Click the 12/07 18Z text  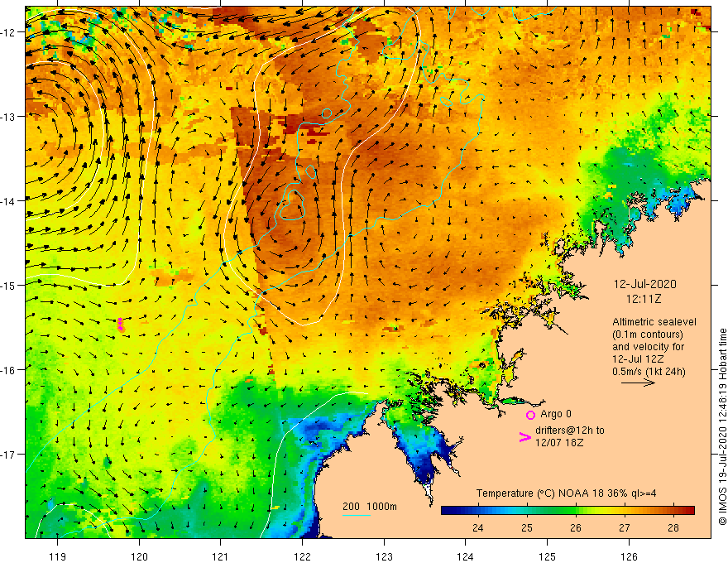tap(559, 443)
